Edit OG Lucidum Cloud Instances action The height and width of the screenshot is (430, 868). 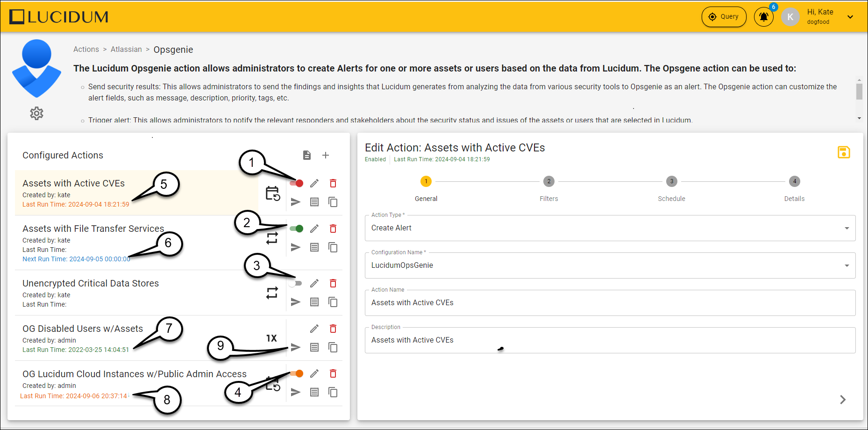coord(314,373)
